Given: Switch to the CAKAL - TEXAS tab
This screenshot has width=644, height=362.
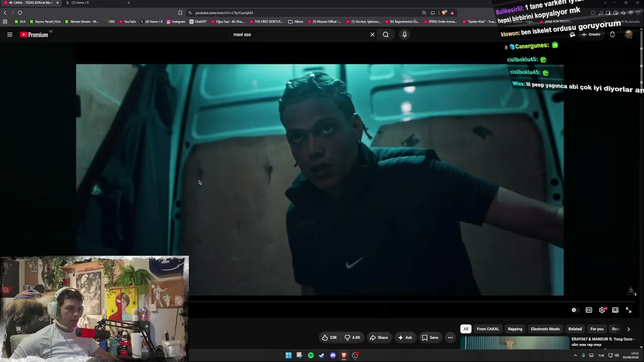Looking at the screenshot, I should pyautogui.click(x=30, y=3).
